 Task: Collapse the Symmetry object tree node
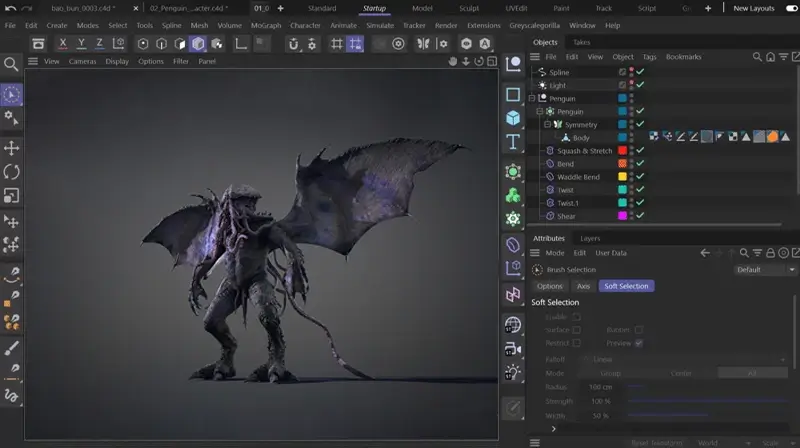click(x=547, y=125)
